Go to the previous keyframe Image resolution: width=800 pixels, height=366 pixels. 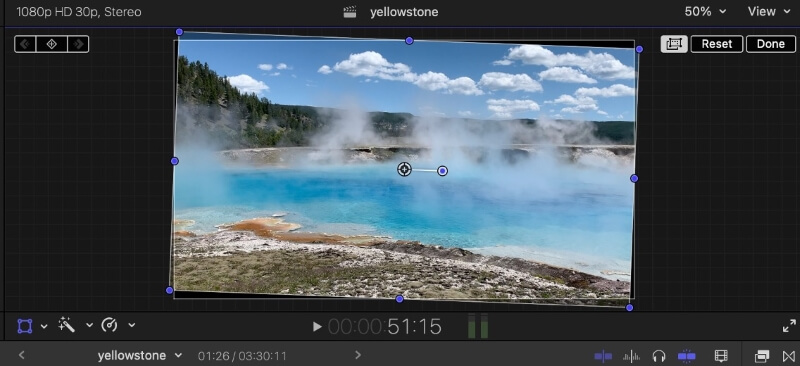pos(25,44)
